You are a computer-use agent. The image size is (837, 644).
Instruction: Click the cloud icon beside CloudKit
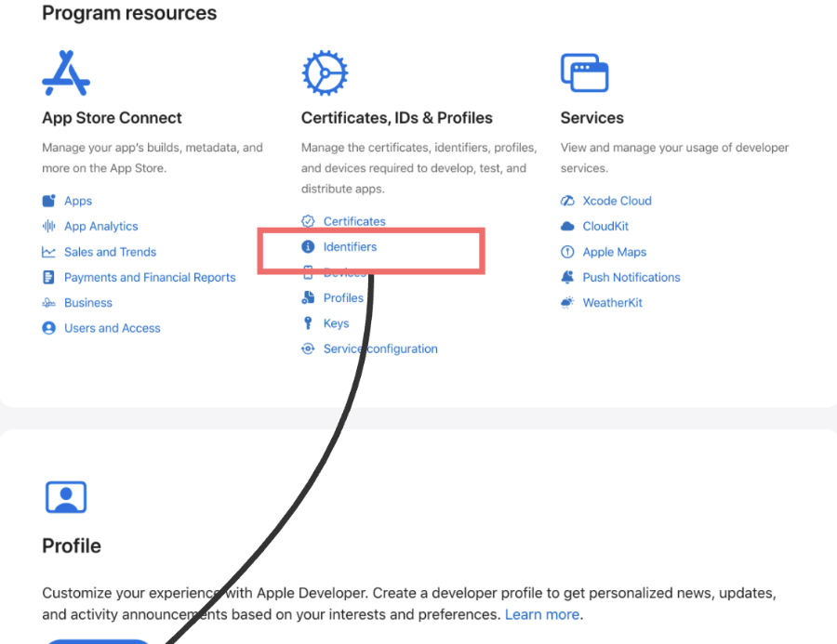pos(567,226)
